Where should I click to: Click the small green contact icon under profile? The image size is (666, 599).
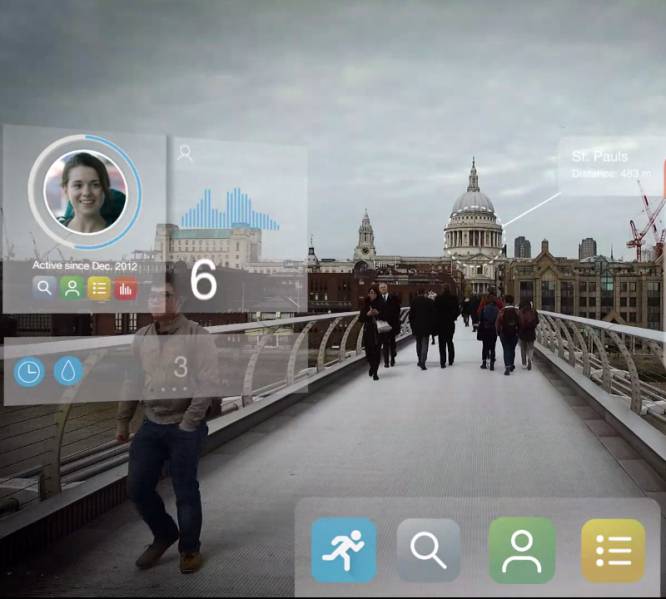click(x=71, y=288)
